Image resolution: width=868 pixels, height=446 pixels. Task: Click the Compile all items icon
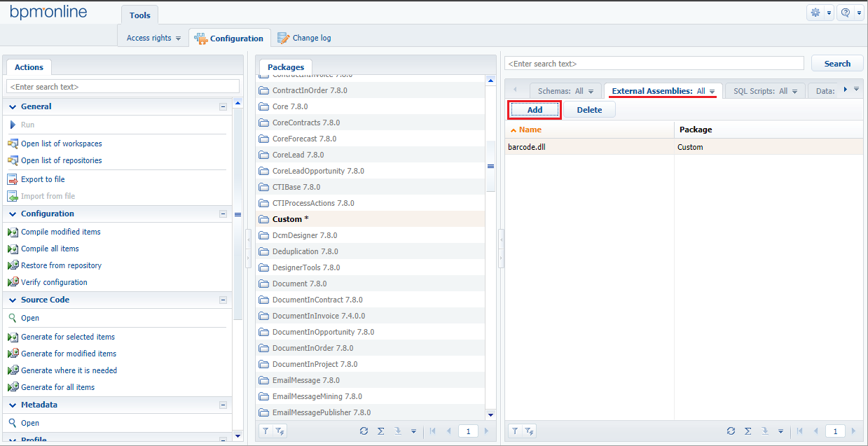(x=13, y=249)
